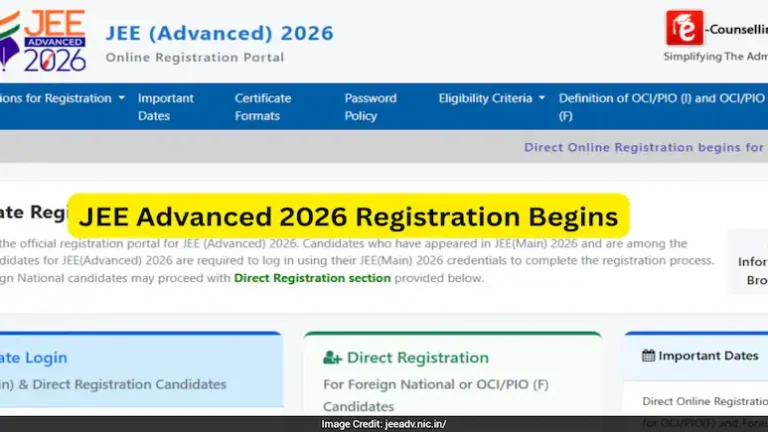Open the Certificate Formats menu item
This screenshot has height=432, width=768.
point(262,107)
